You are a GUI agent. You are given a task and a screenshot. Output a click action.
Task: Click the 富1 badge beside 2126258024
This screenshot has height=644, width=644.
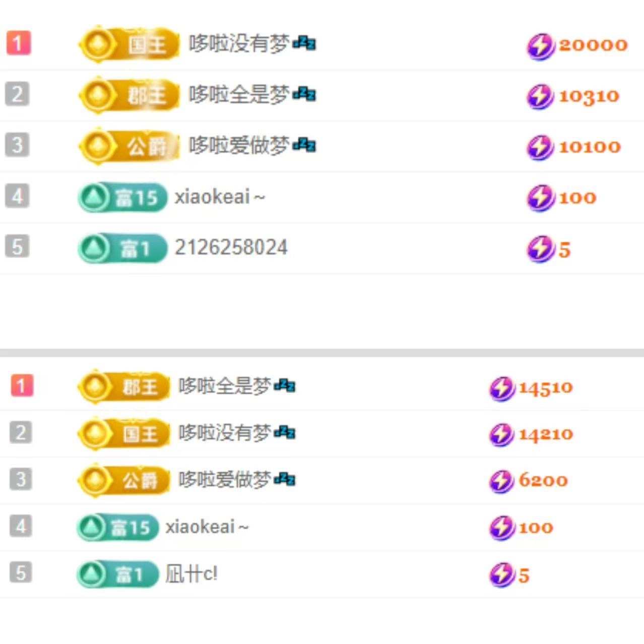click(x=122, y=248)
